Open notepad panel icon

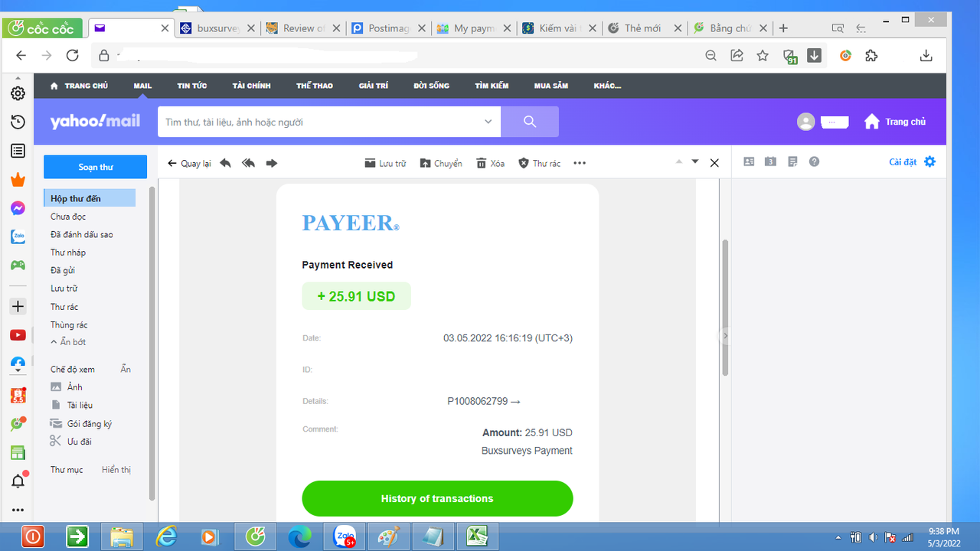coord(792,161)
